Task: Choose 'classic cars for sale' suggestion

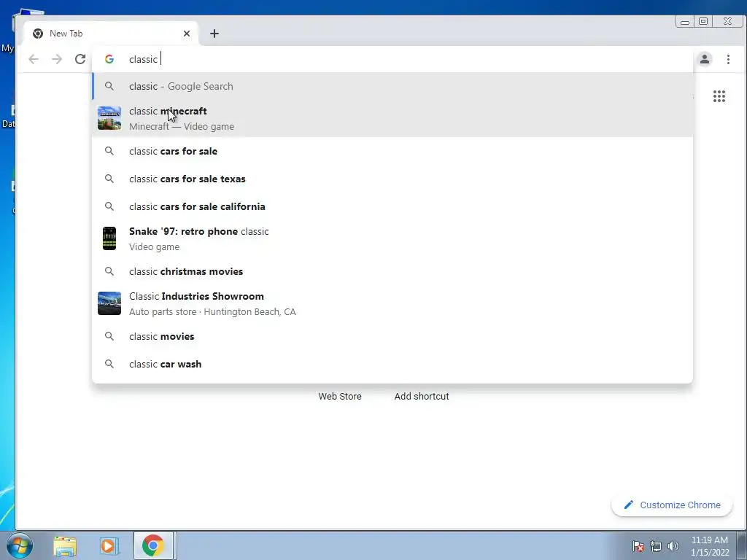Action: coord(392,151)
